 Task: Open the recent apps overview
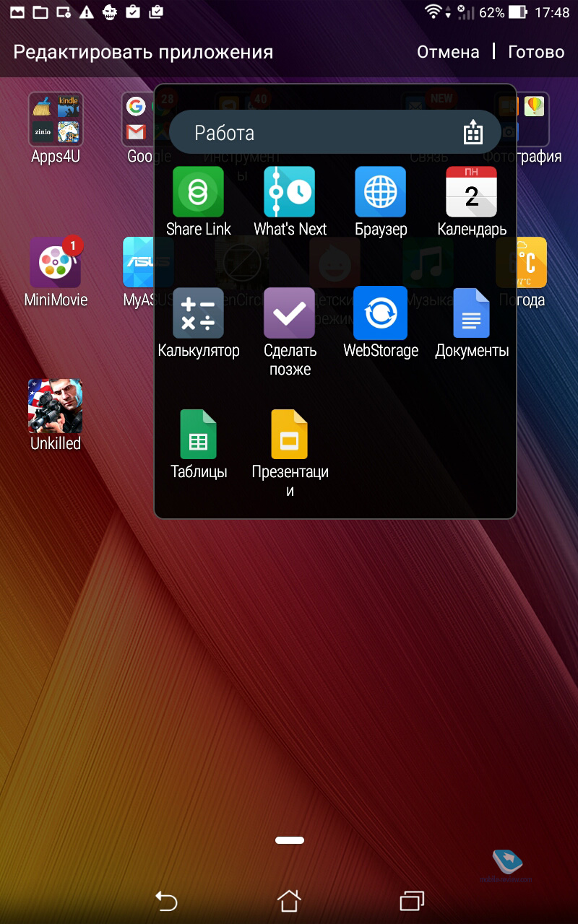[x=412, y=900]
